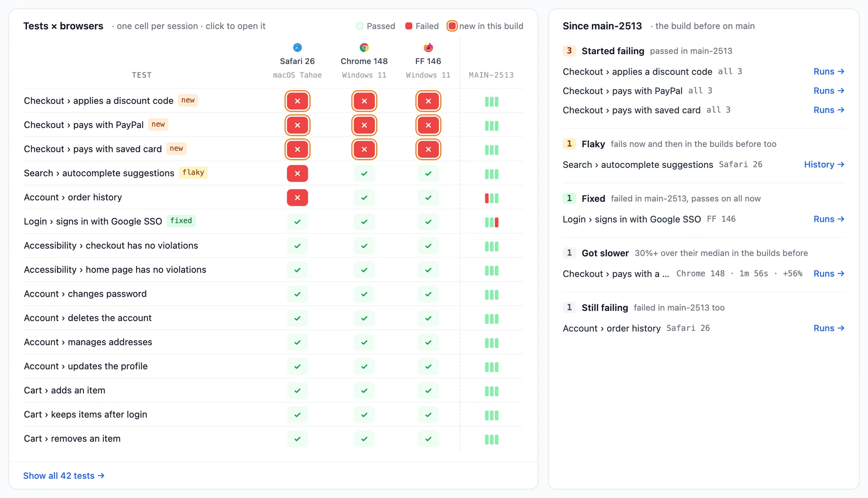Click the Safari 26 browser icon

point(297,47)
